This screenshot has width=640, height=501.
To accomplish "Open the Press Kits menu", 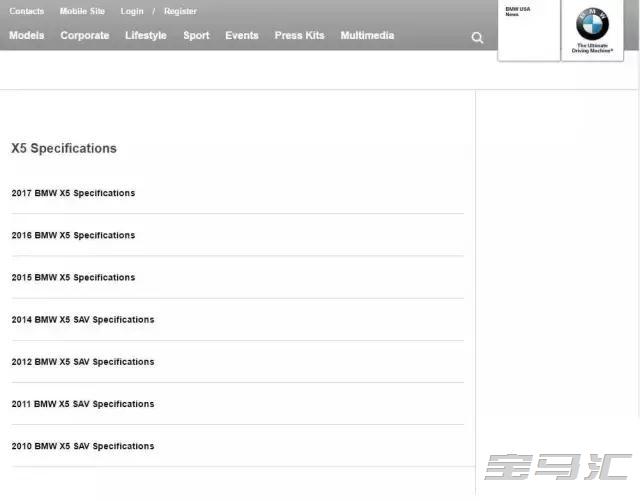I will tap(300, 36).
